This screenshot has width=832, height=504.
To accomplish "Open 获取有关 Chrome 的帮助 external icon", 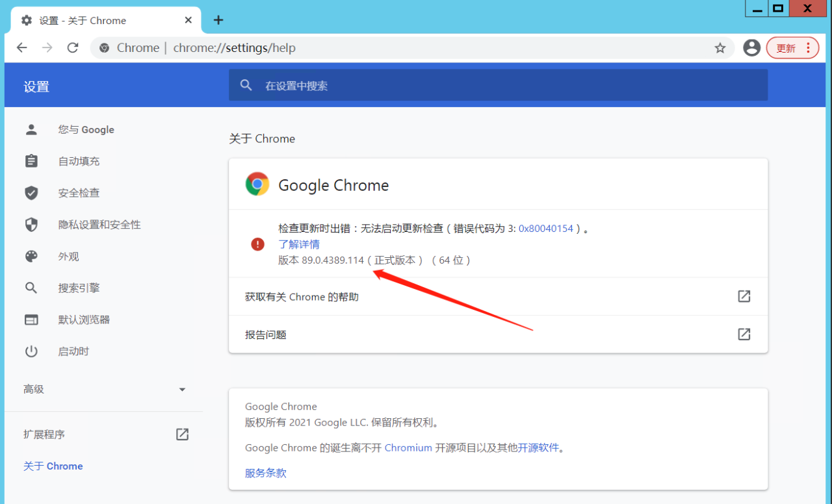I will (x=744, y=296).
